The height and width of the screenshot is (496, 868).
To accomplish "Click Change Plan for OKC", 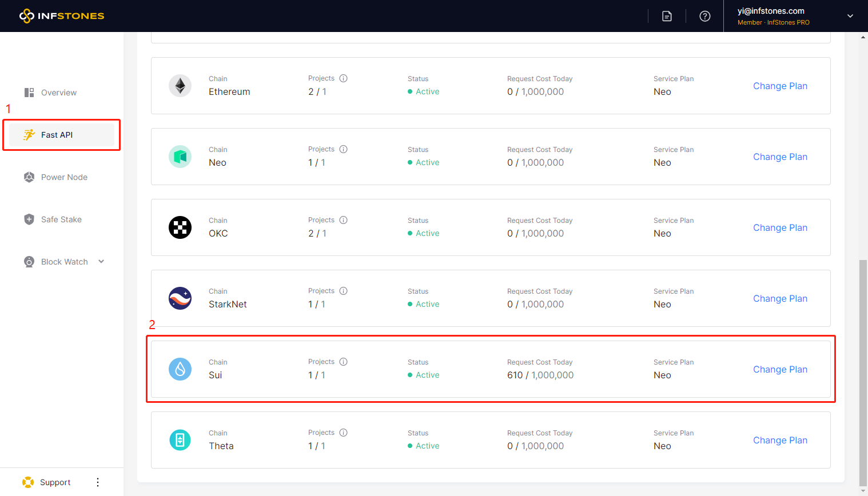I will (x=780, y=227).
